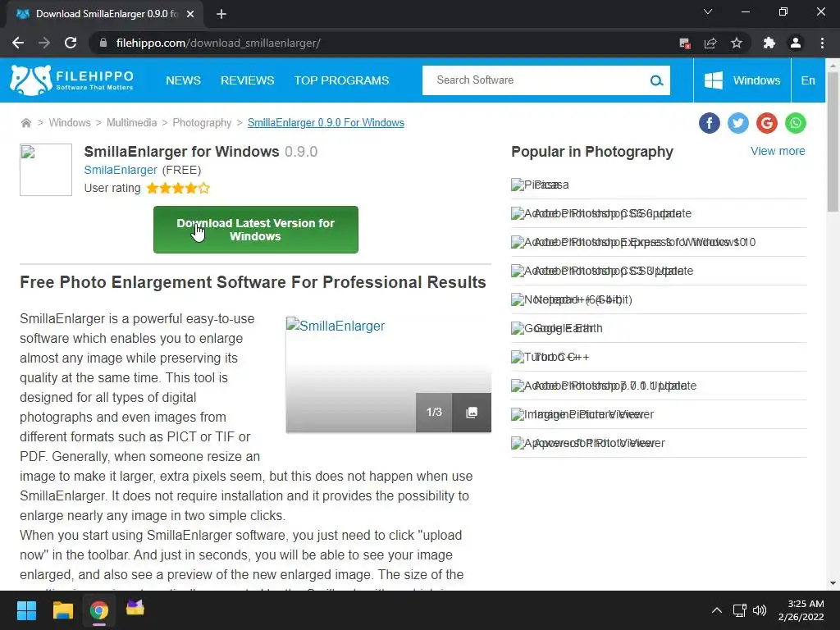Open SmillaEnlarger developer link
This screenshot has height=630, width=840.
click(121, 171)
